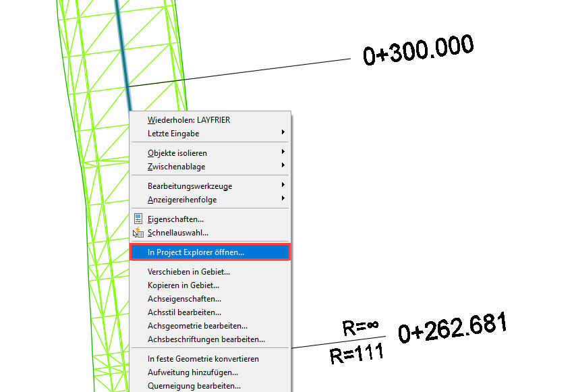Open Querneigung bearbeiten
574x392 pixels.
click(194, 386)
